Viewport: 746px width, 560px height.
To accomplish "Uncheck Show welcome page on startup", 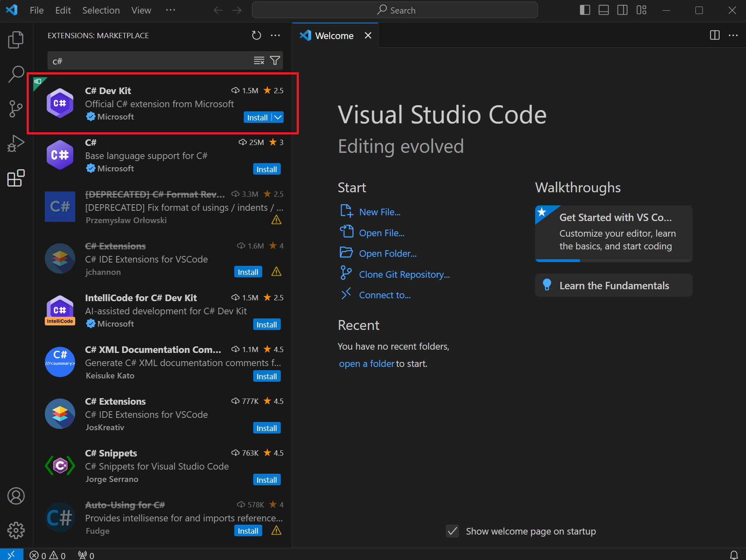I will (x=452, y=531).
